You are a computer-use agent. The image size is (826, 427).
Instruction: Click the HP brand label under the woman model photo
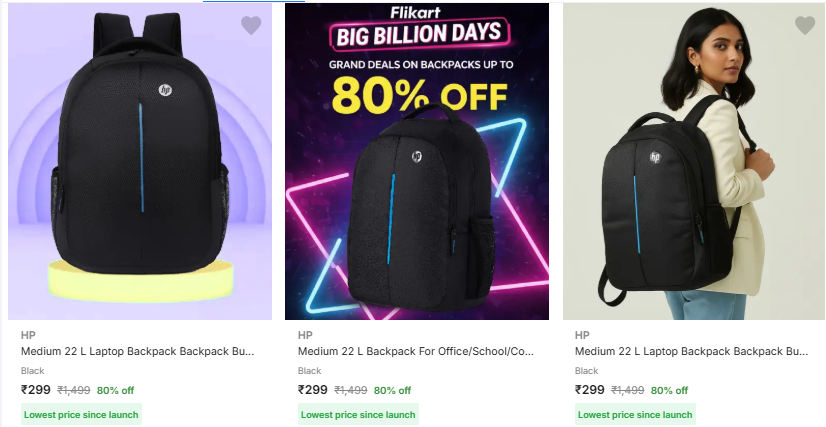pyautogui.click(x=582, y=335)
